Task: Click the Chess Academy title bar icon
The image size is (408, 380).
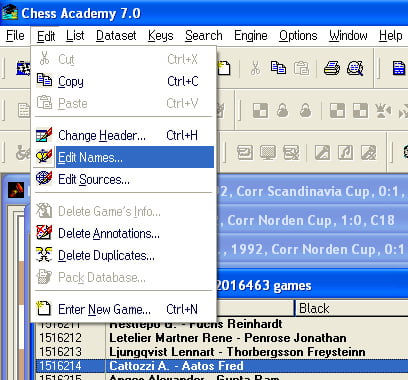Action: point(10,13)
